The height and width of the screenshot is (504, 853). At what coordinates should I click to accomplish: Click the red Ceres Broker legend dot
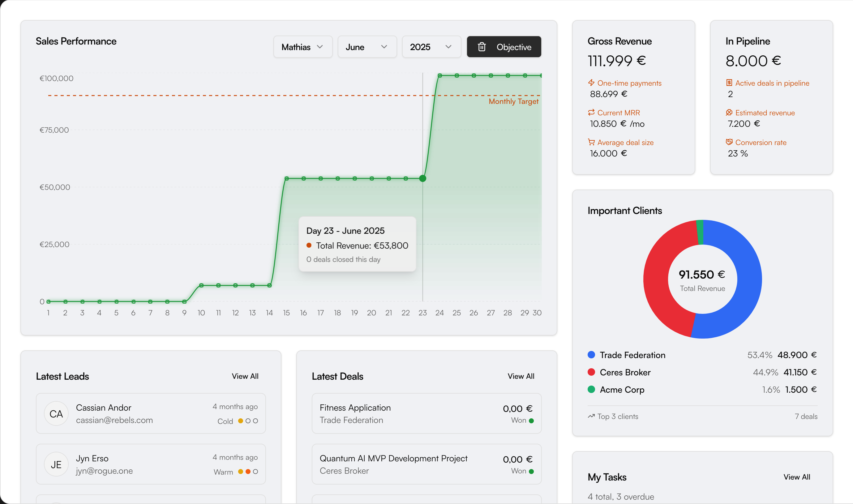tap(591, 372)
